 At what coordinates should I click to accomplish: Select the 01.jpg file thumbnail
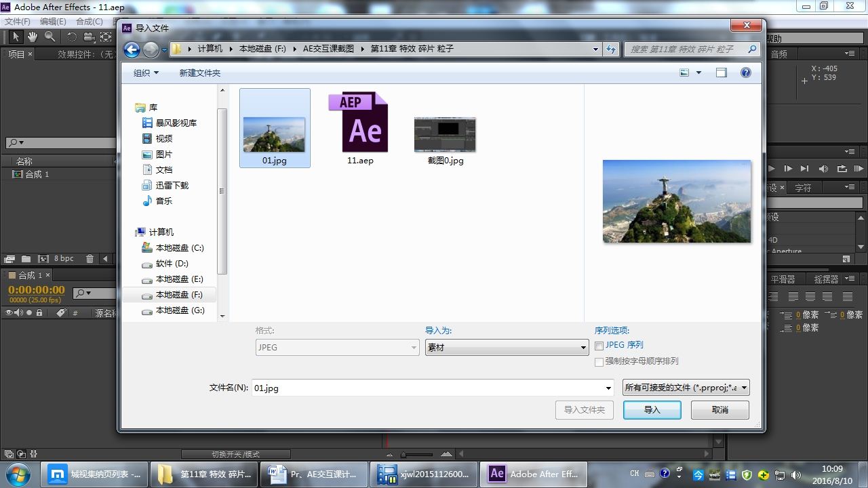(x=275, y=128)
